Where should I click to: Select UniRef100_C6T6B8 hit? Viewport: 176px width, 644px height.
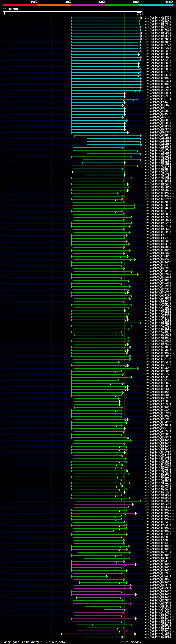click(x=158, y=102)
